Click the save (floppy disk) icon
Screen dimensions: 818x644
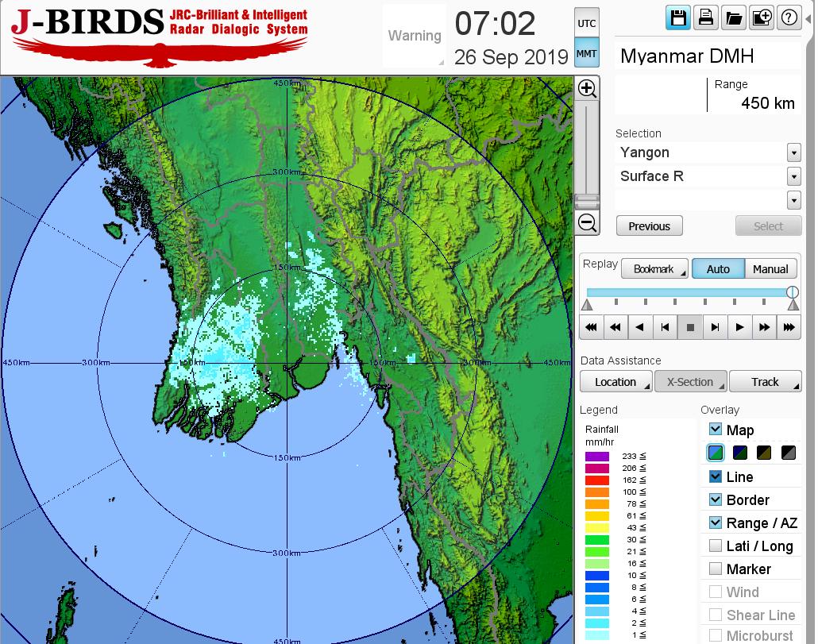[677, 18]
